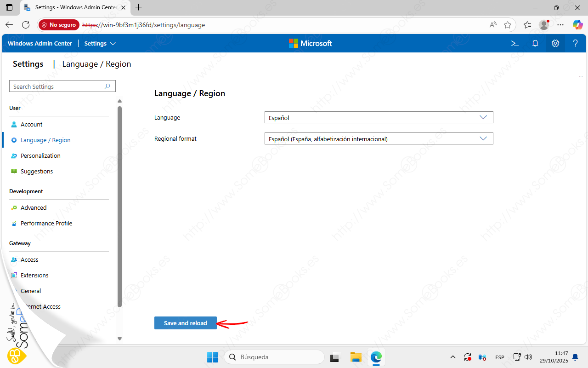Screen dimensions: 588x368
Task: Click the Settings gear icon
Action: (x=555, y=43)
